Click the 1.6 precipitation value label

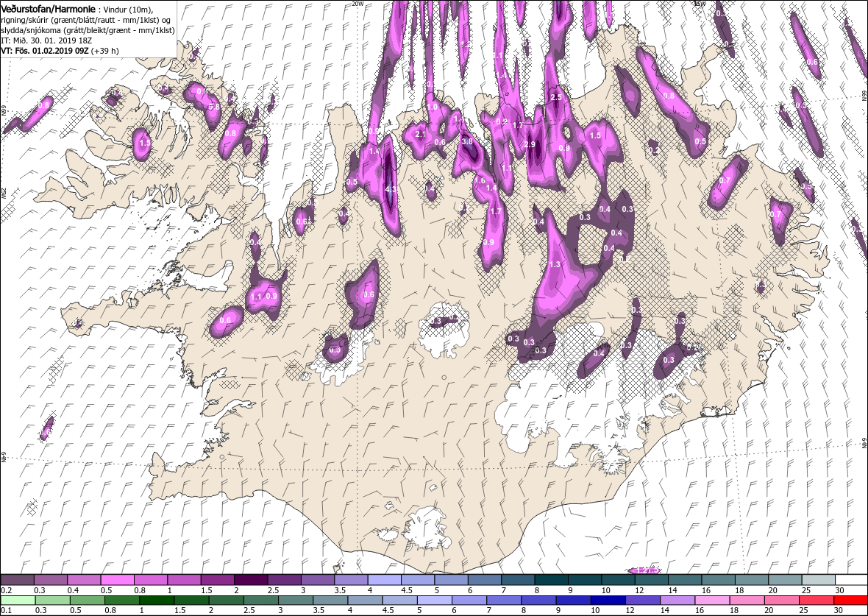[x=480, y=180]
